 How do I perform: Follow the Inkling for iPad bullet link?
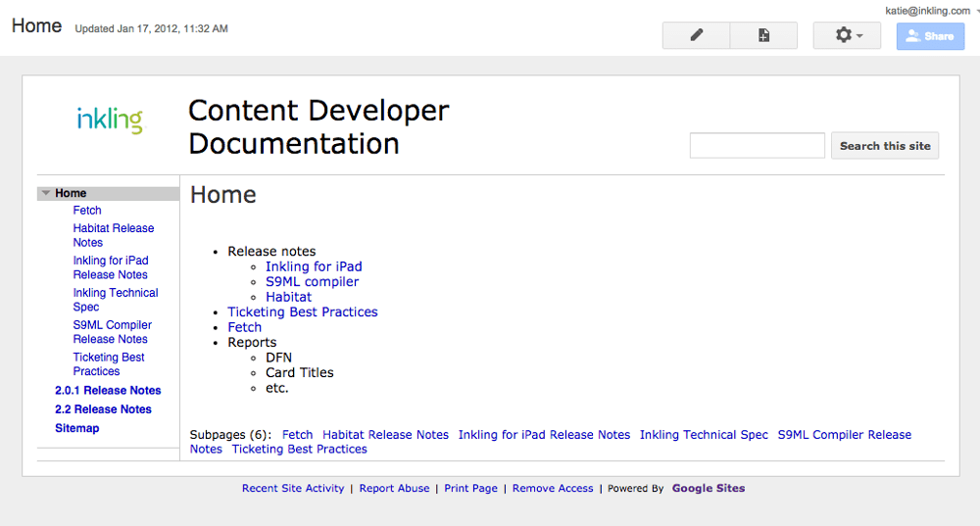(x=314, y=266)
